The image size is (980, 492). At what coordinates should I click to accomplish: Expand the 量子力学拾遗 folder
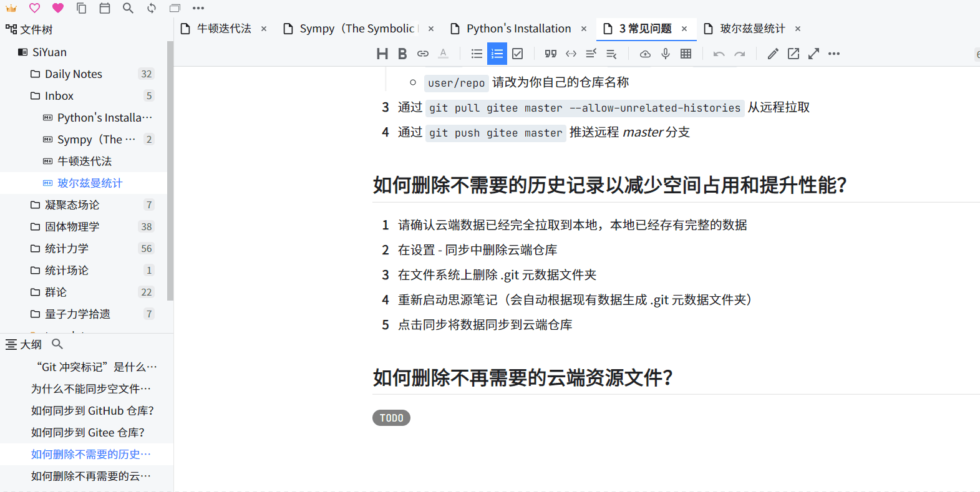[x=36, y=314]
